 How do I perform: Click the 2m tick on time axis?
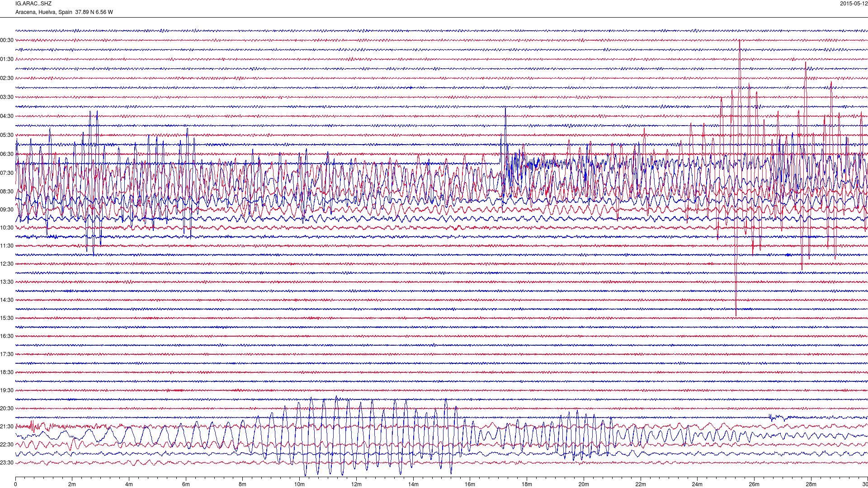point(72,484)
